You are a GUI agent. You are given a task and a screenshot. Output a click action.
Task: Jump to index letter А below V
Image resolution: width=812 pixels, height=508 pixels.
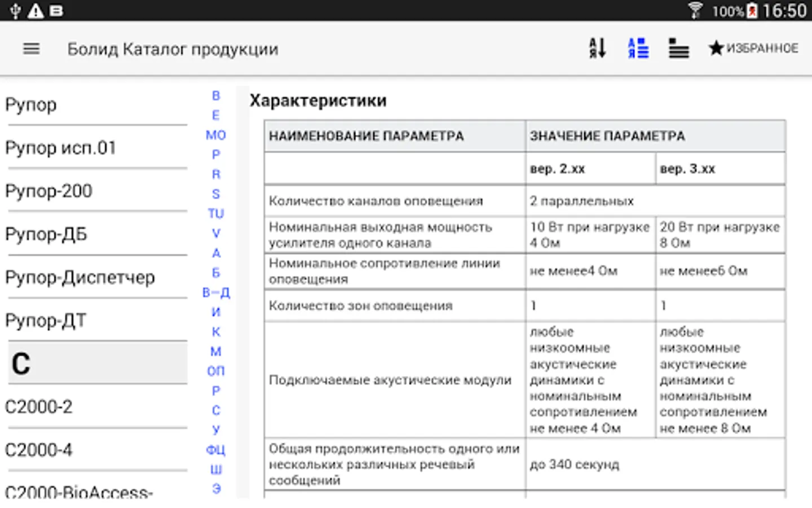(216, 253)
